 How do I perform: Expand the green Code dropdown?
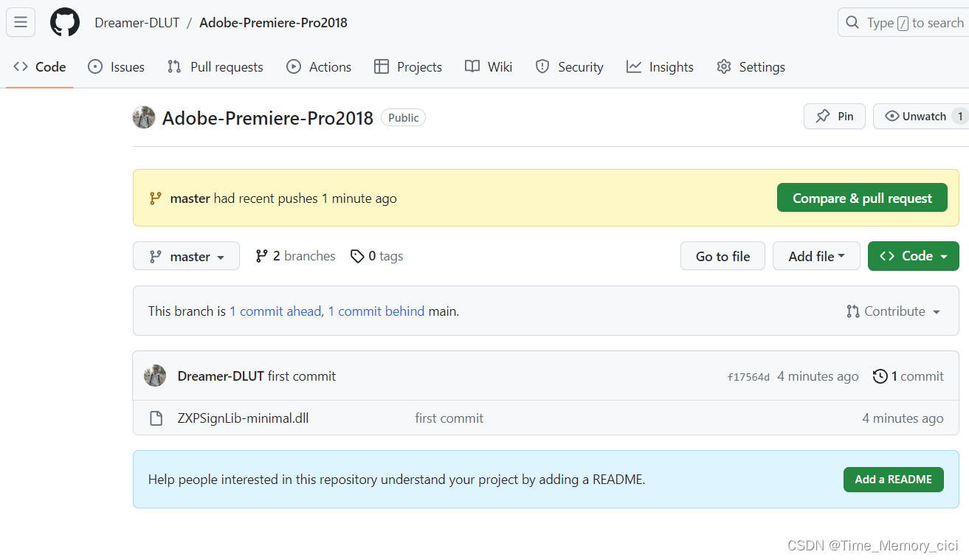click(914, 256)
